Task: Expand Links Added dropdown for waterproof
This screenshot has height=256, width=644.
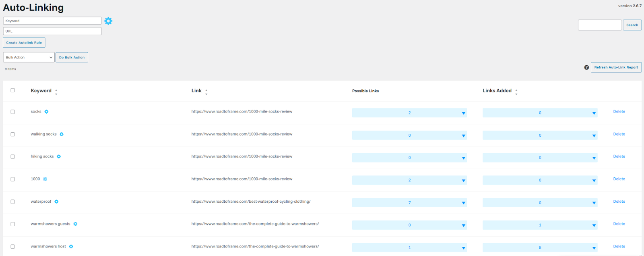Action: [540, 203]
